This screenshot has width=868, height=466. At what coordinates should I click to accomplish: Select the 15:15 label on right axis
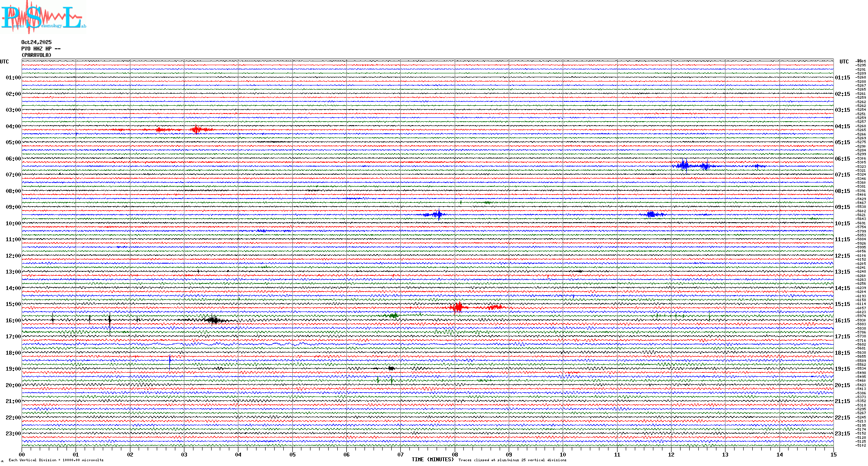click(842, 304)
